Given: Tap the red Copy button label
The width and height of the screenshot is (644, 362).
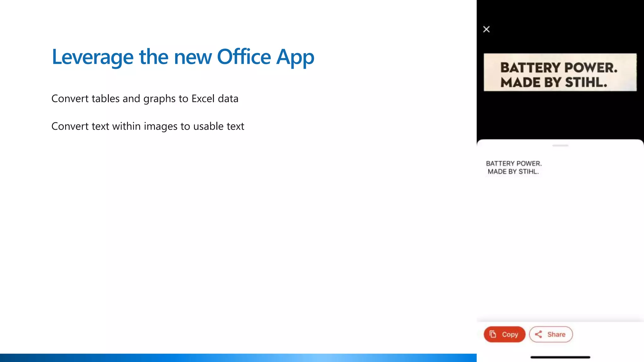Looking at the screenshot, I should pyautogui.click(x=510, y=334).
